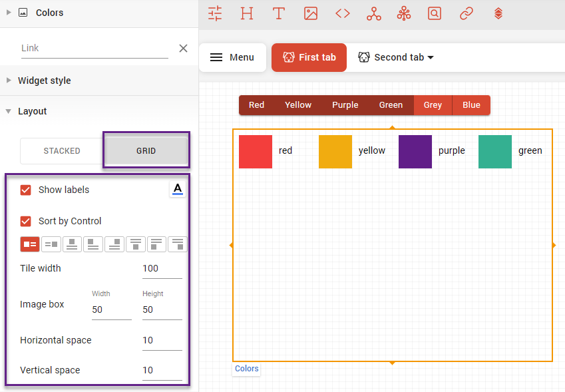Screen dimensions: 565x392
Task: Click the image widget icon
Action: 311,13
